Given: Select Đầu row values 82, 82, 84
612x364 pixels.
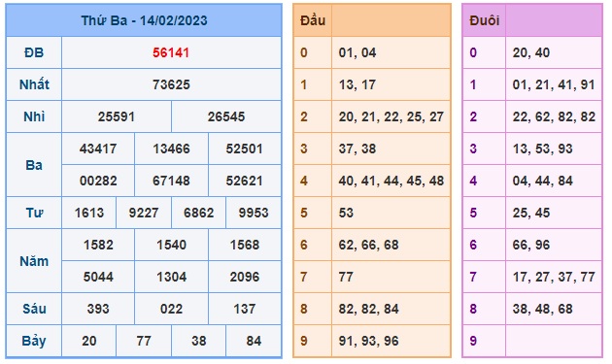Looking at the screenshot, I should pyautogui.click(x=368, y=309).
